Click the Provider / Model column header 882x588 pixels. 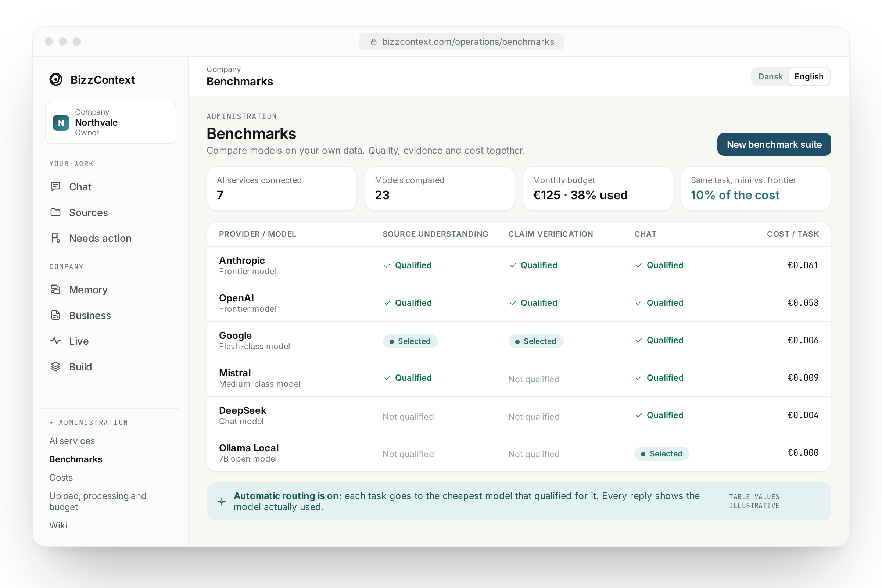tap(258, 234)
